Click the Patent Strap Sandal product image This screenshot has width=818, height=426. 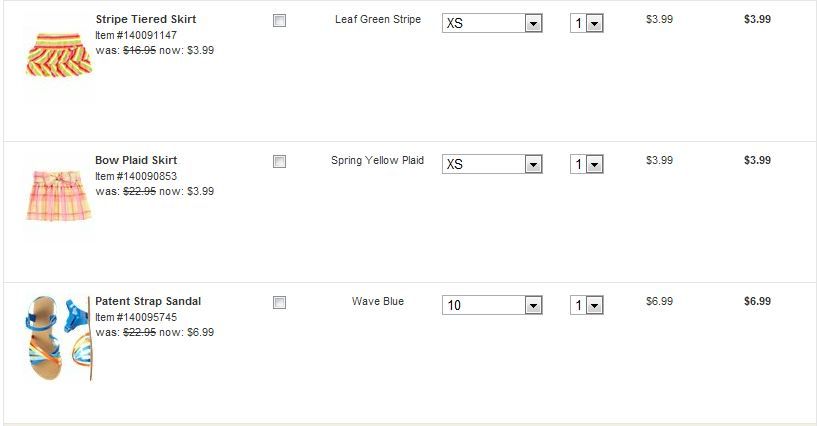pyautogui.click(x=59, y=336)
